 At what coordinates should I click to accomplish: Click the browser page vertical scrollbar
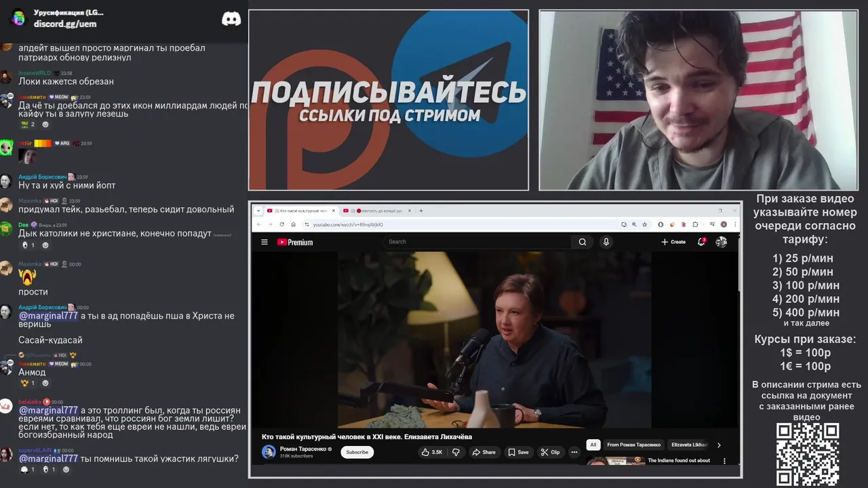[x=738, y=264]
